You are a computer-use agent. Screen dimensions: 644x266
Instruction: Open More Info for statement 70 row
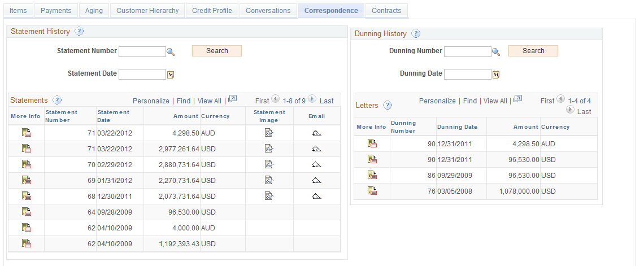27,164
